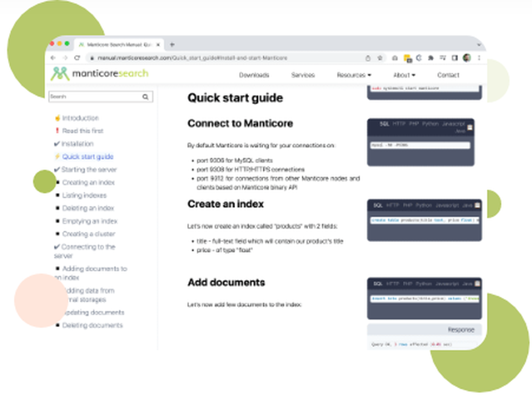This screenshot has height=402, width=532.
Task: Click the Connect to Manticore heading
Action: coord(240,123)
